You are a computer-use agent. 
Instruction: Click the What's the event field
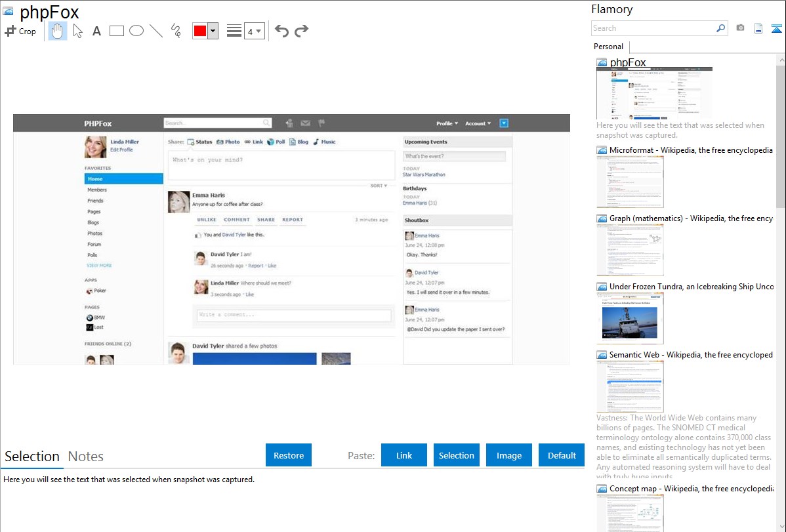tap(454, 156)
